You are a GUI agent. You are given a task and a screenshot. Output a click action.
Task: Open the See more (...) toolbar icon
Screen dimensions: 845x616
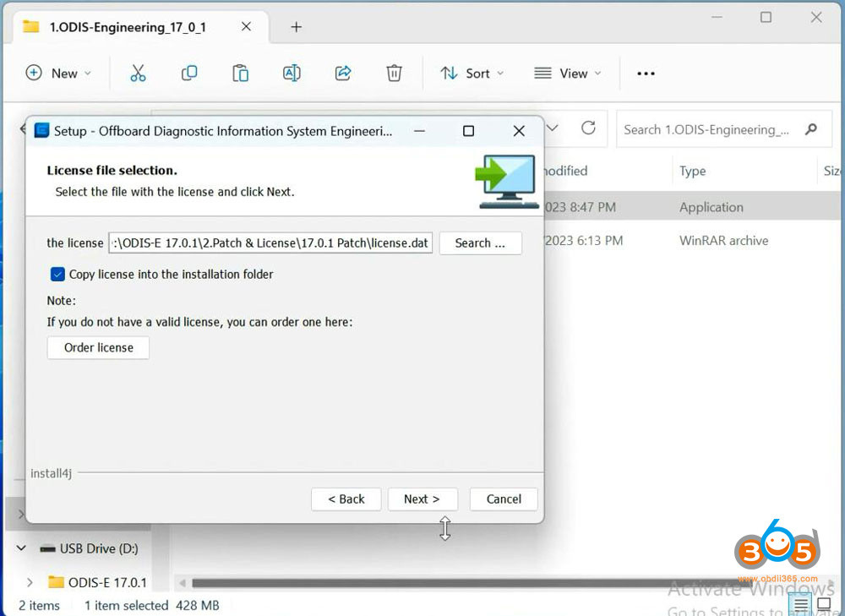pos(646,74)
